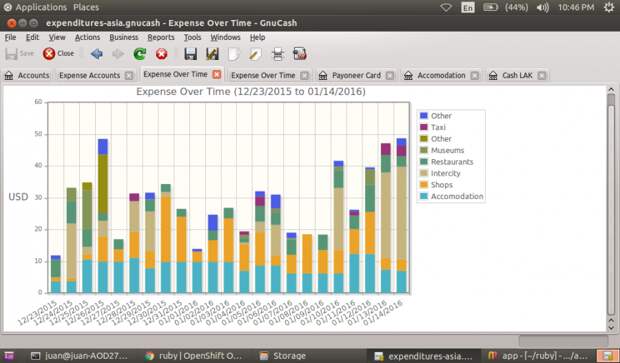Close the active Expense Over Time tab
Viewport: 620px width, 363px height.
point(217,74)
